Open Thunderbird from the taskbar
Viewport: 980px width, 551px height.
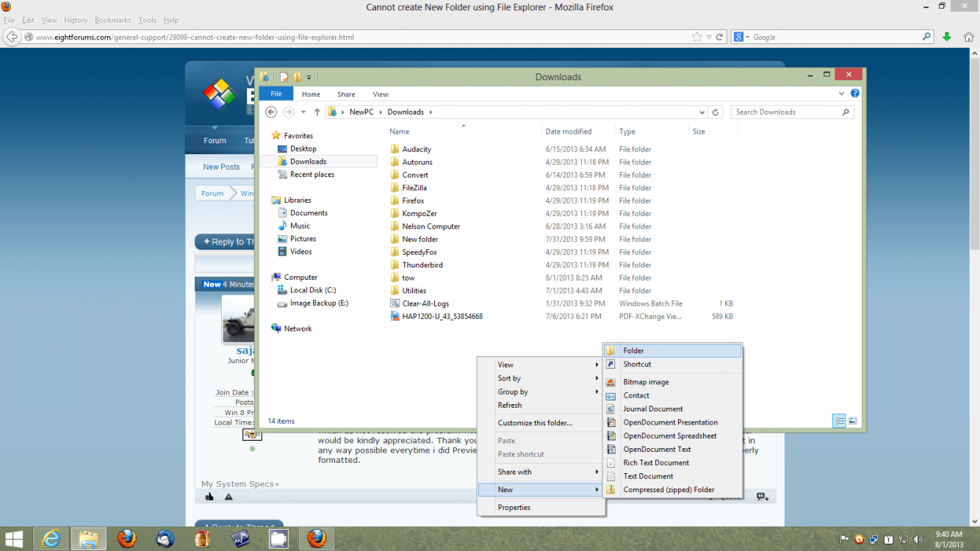(165, 539)
